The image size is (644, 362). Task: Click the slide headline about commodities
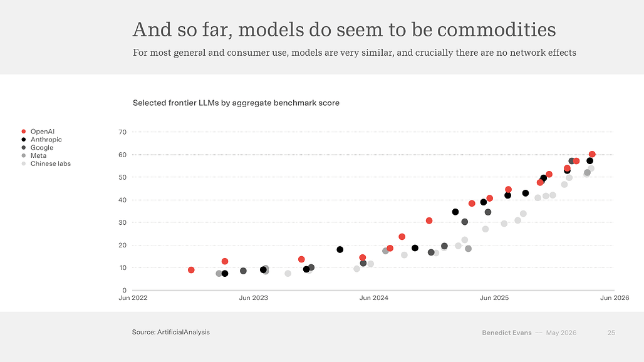click(344, 29)
